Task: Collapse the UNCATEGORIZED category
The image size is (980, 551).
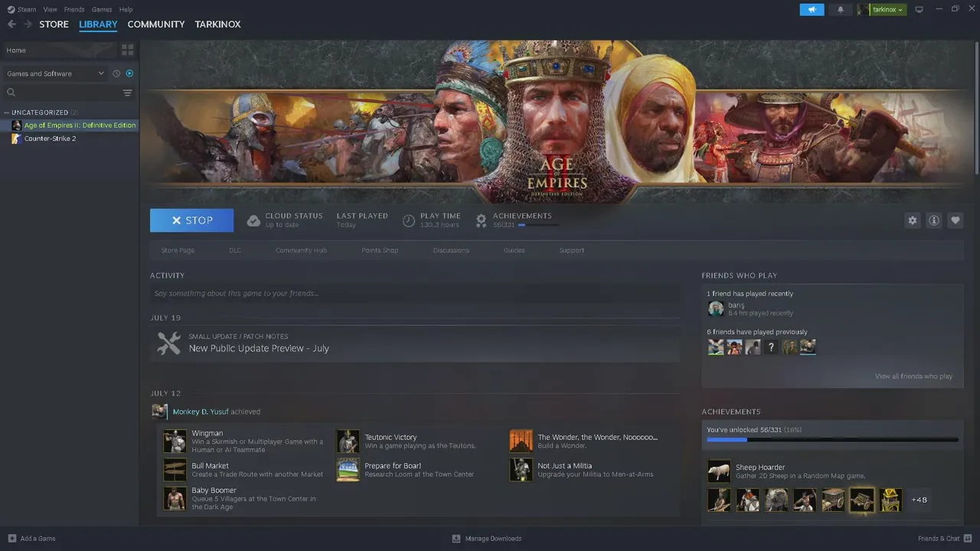Action: click(x=7, y=112)
